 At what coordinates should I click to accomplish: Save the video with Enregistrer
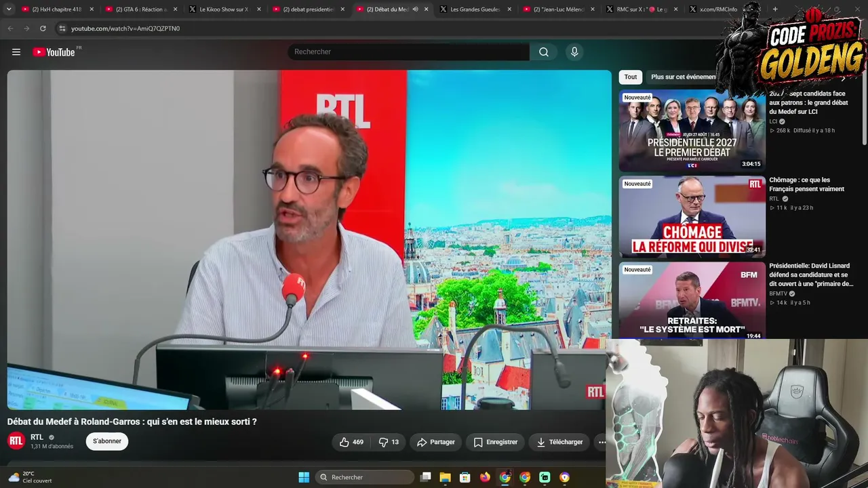tap(496, 442)
